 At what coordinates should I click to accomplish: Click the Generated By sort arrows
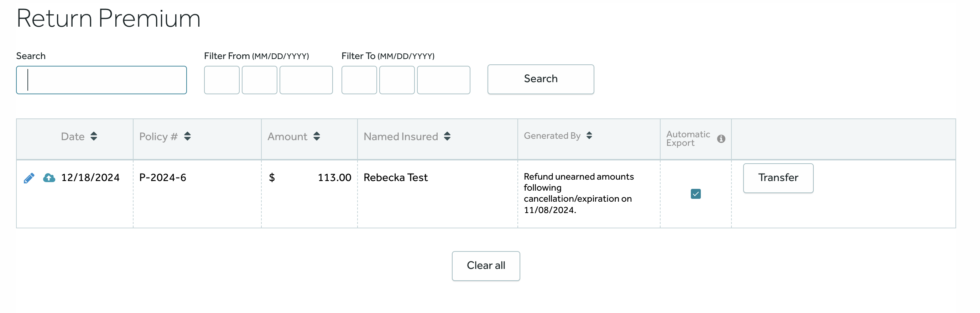click(x=589, y=136)
